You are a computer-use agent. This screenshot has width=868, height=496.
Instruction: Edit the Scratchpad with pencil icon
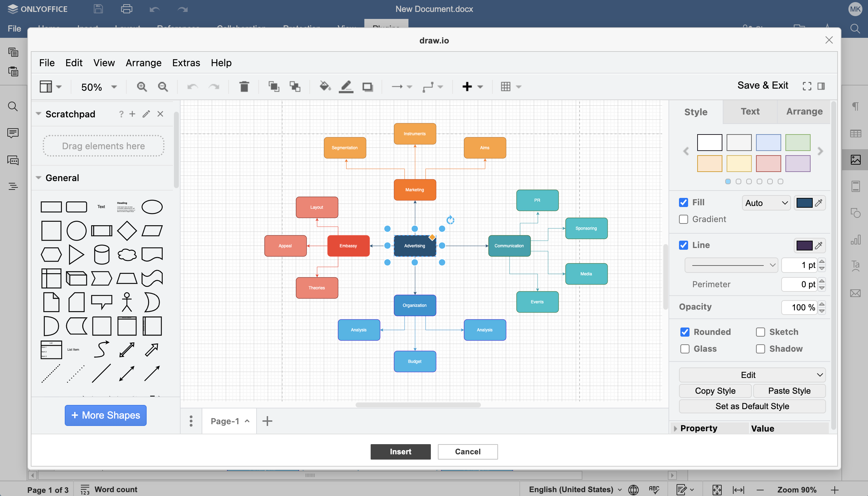point(146,114)
